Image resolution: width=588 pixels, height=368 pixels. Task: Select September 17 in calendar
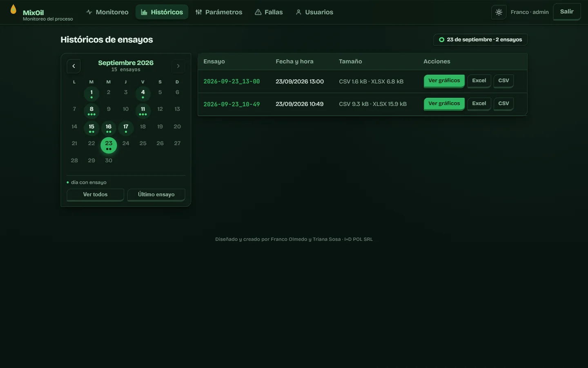pos(126,128)
